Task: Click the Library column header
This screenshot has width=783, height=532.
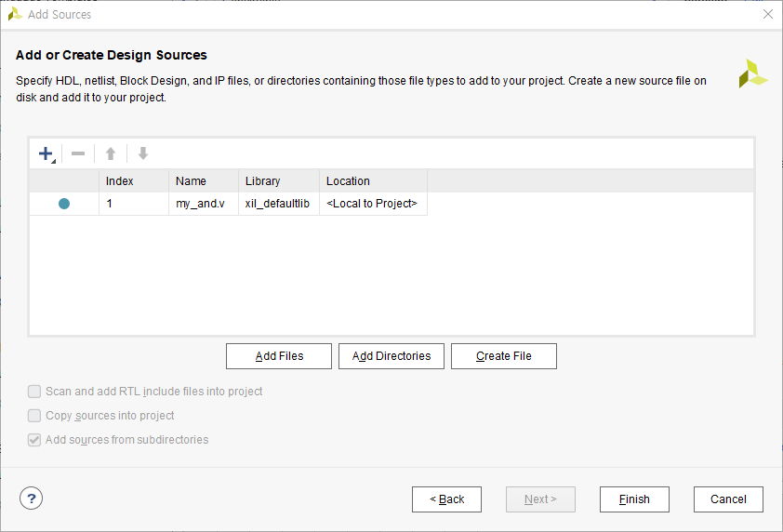Action: pyautogui.click(x=279, y=181)
